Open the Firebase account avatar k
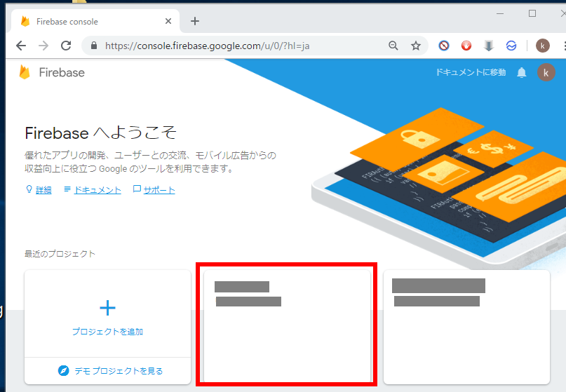 546,72
